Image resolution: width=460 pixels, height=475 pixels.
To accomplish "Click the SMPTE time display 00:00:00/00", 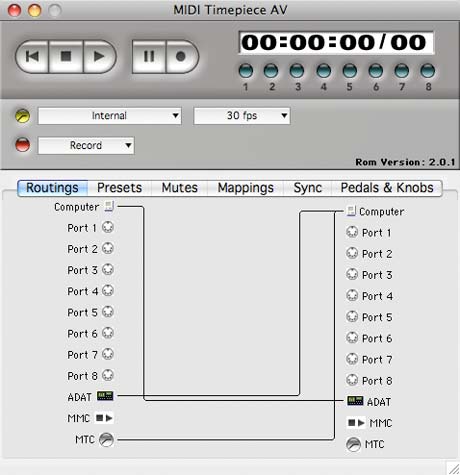I will pos(336,43).
